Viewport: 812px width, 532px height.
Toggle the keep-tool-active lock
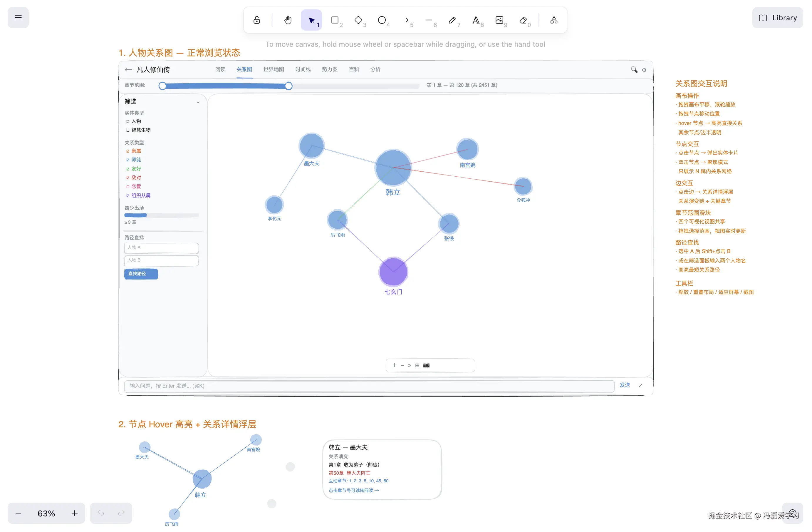click(256, 20)
